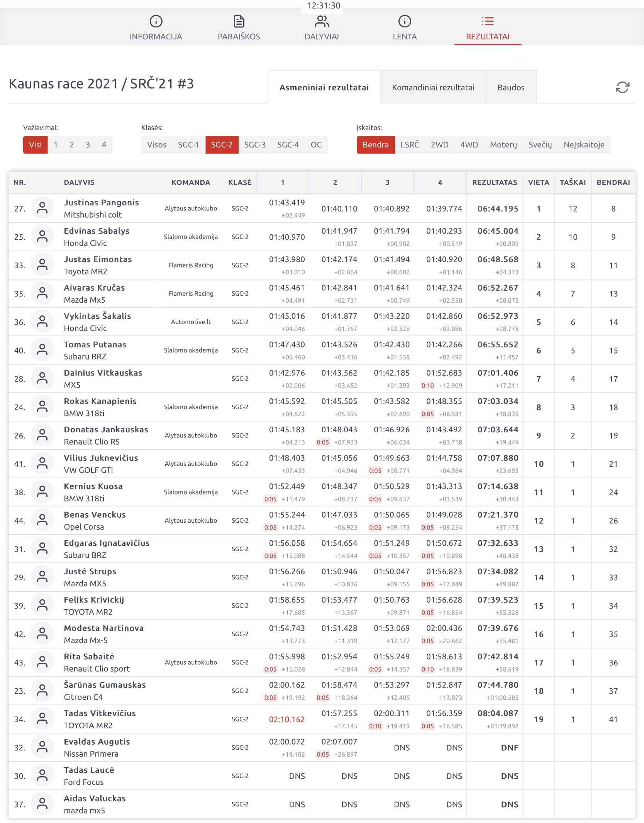The height and width of the screenshot is (823, 644).
Task: Filter by run 4
Action: (104, 145)
